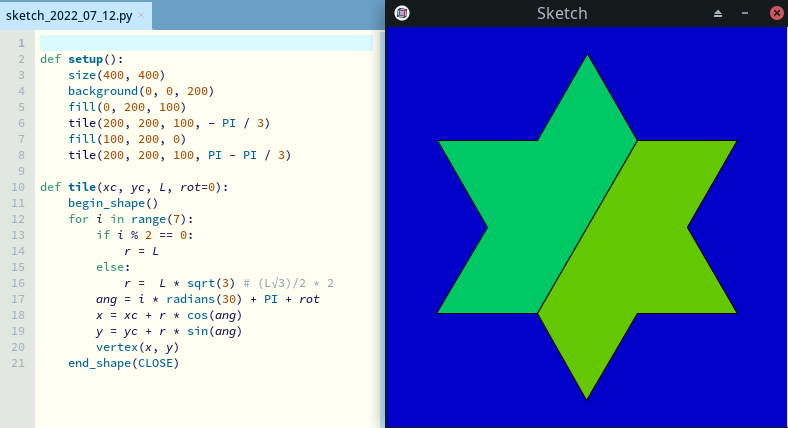Select the sketch_2022_07_12.py editor tab

70,16
